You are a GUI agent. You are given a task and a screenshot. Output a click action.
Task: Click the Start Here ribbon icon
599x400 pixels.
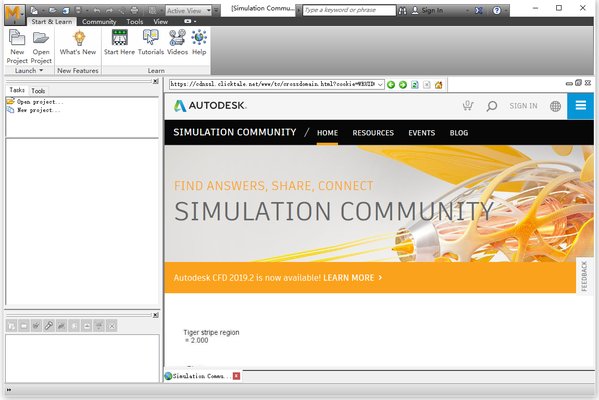[120, 38]
